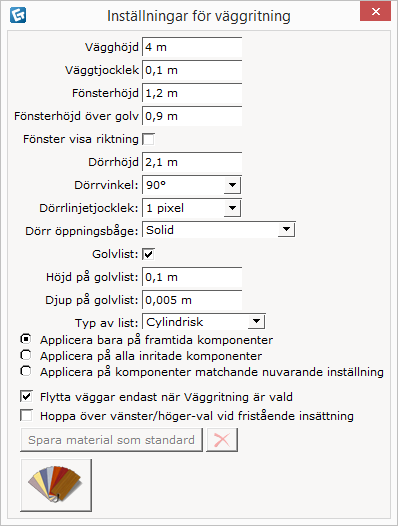Click the app logo in title bar
This screenshot has width=398, height=526.
18,15
